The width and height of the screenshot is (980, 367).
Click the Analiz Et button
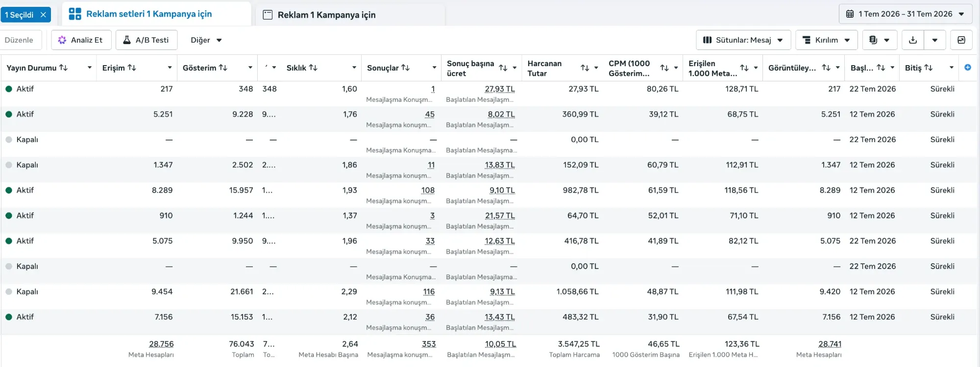coord(81,40)
